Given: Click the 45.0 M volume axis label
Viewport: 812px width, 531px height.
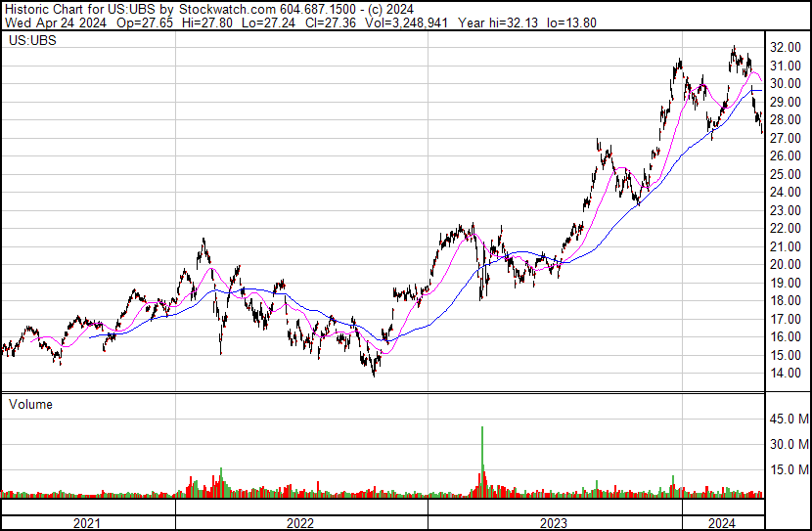Looking at the screenshot, I should coord(789,420).
